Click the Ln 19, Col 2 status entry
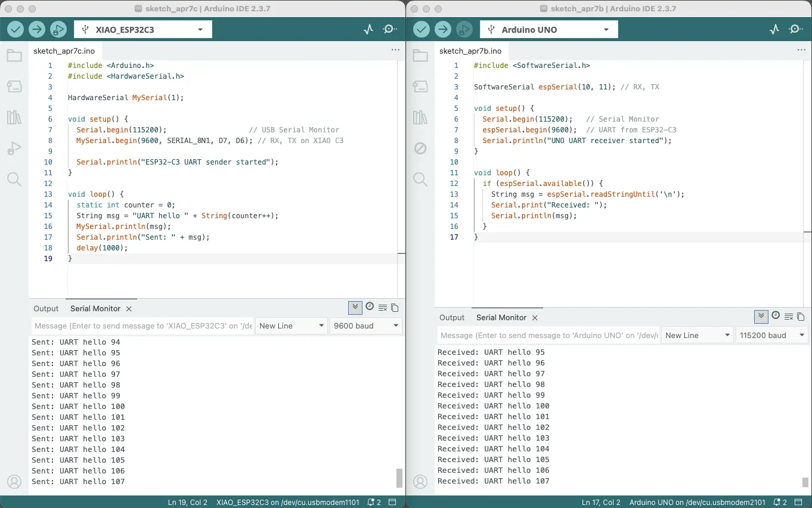 point(187,503)
